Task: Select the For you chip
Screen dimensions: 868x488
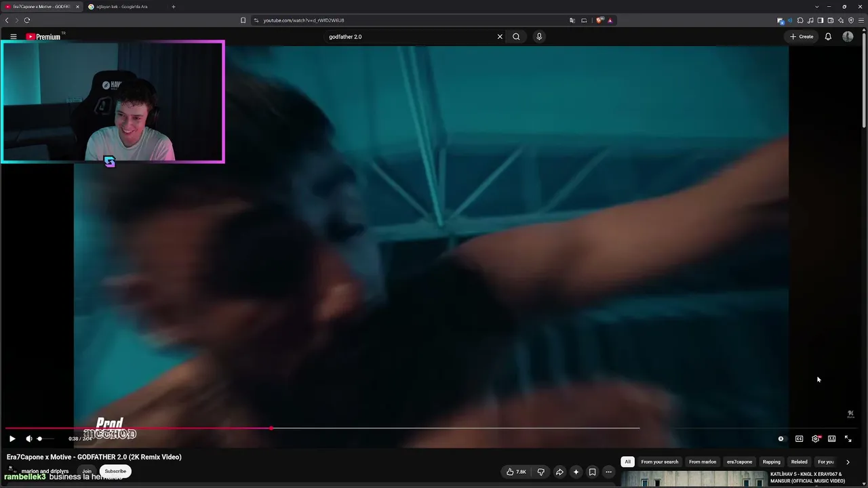Action: tap(826, 462)
